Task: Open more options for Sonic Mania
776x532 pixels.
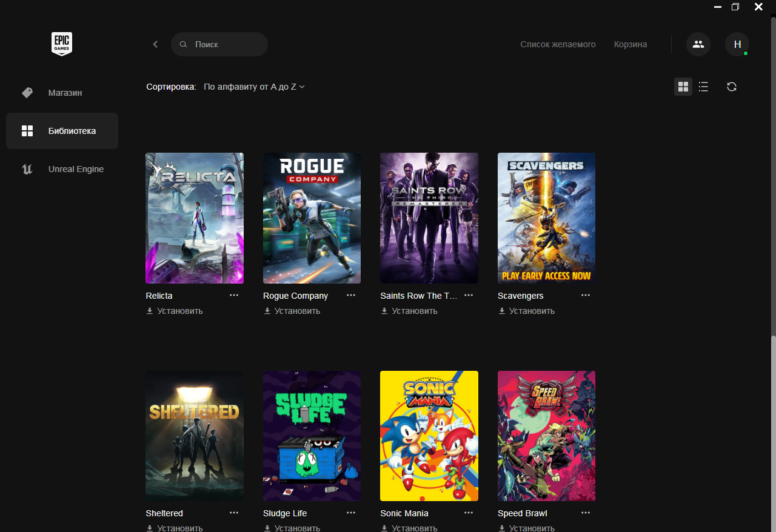Action: pos(469,513)
